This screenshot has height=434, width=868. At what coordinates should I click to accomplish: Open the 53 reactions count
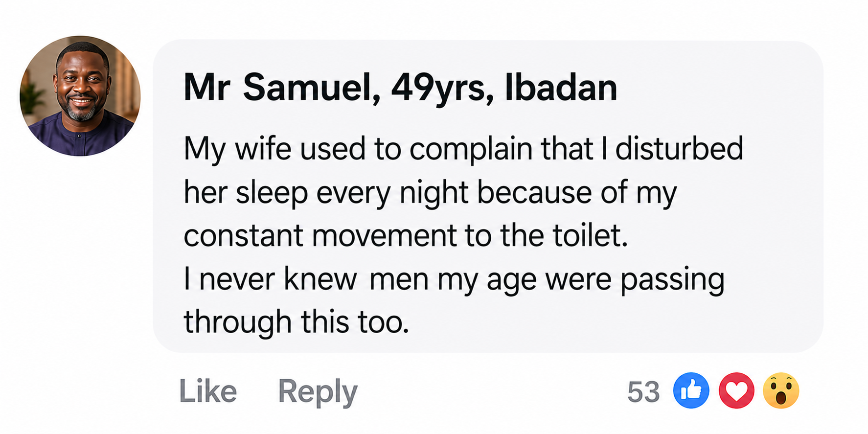pos(643,392)
